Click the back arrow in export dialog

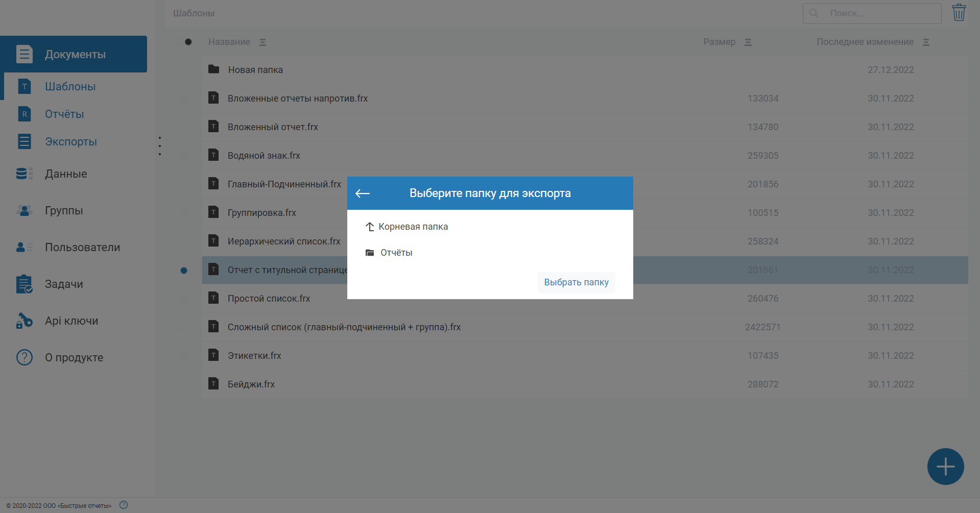pyautogui.click(x=363, y=193)
